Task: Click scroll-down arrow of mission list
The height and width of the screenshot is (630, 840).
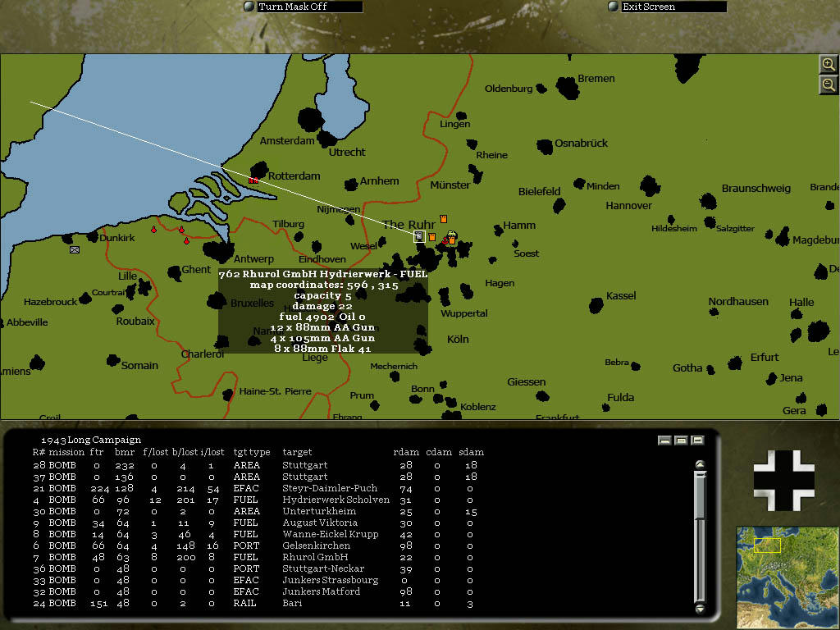Action: click(700, 609)
